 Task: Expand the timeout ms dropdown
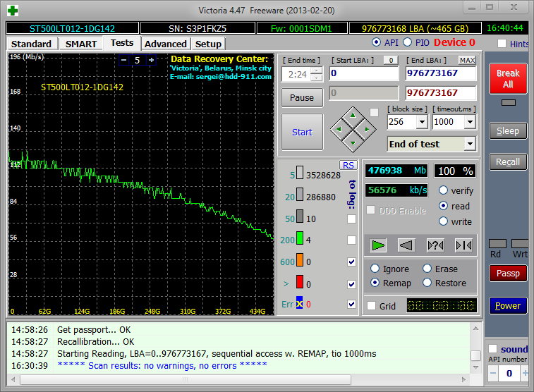click(x=470, y=122)
